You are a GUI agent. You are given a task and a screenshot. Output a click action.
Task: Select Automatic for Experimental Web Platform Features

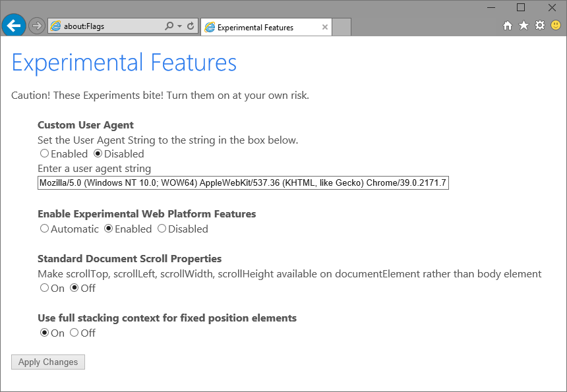[x=44, y=229]
